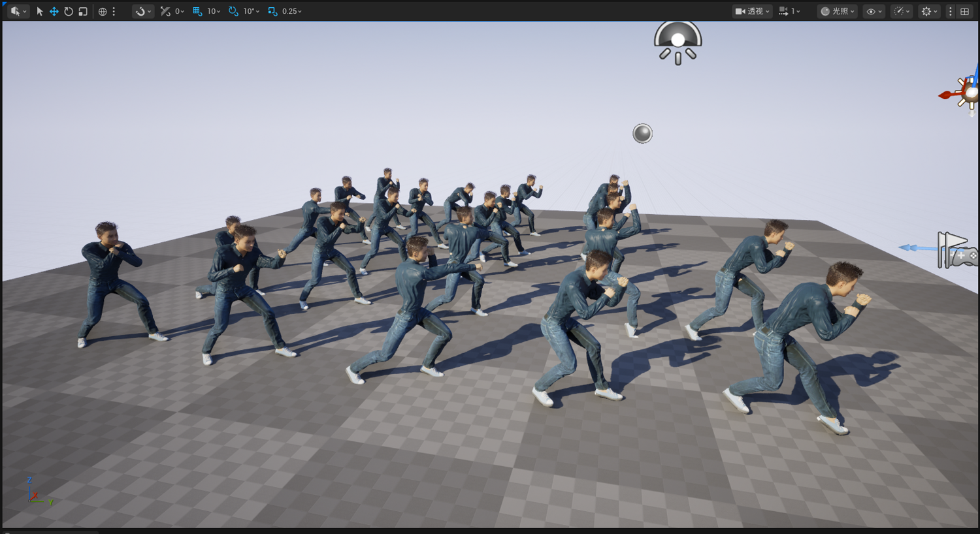Viewport: 980px width, 534px height.
Task: Toggle surface snapping icon
Action: 165,11
